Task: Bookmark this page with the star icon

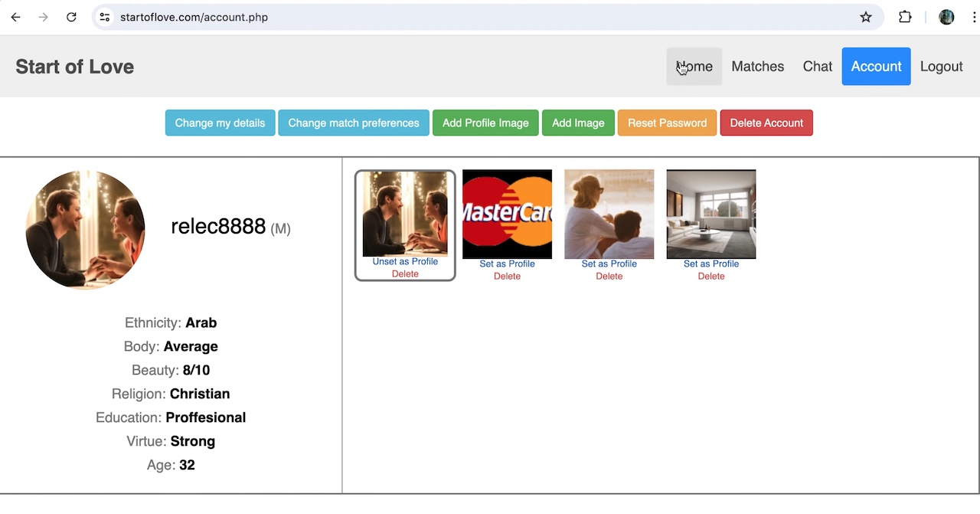Action: click(x=866, y=17)
